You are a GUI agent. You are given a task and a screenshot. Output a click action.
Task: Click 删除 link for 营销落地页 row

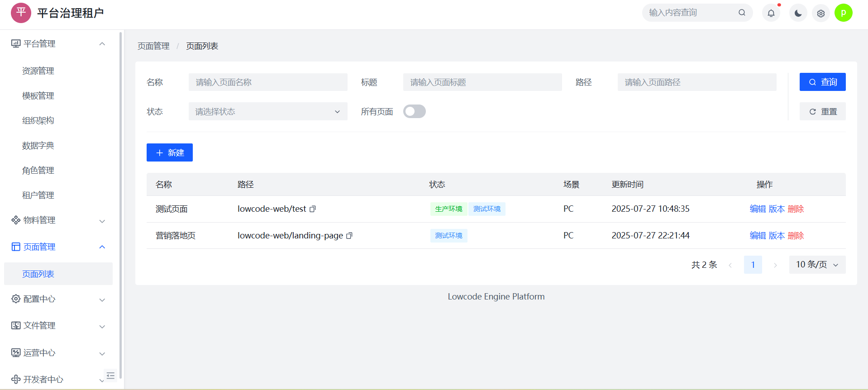click(x=796, y=236)
